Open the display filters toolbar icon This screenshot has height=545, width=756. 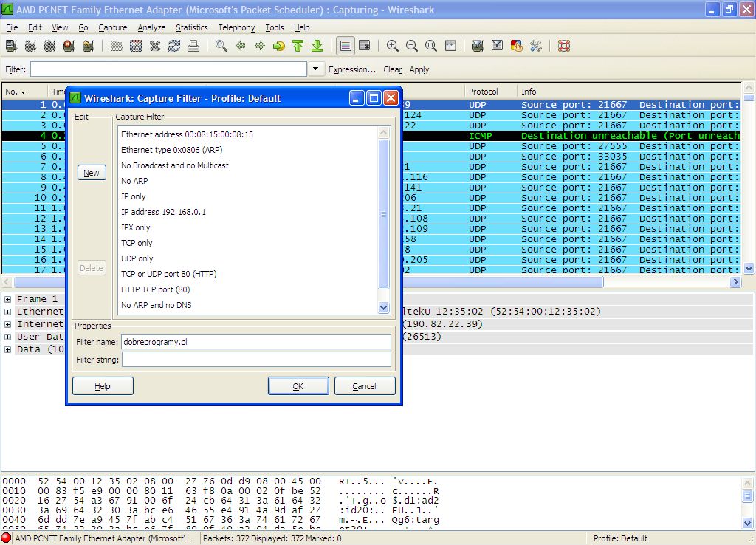click(497, 46)
